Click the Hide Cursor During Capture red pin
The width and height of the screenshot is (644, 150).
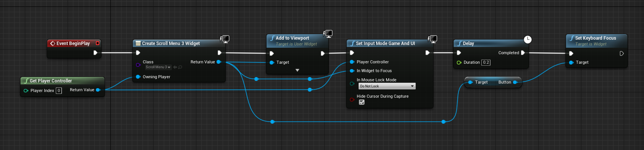(x=352, y=100)
